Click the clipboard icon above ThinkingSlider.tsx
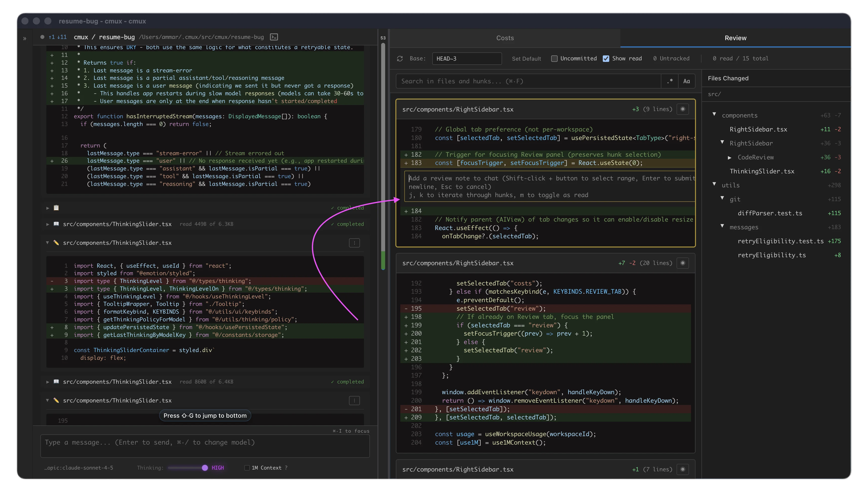 click(x=56, y=207)
